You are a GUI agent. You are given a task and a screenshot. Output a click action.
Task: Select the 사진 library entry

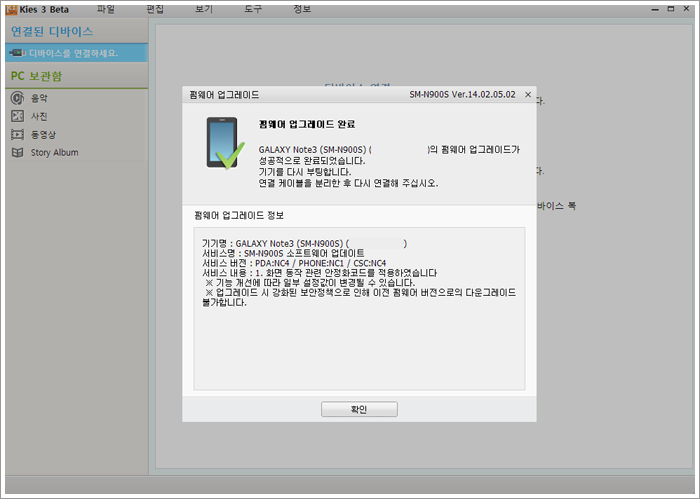point(76,116)
